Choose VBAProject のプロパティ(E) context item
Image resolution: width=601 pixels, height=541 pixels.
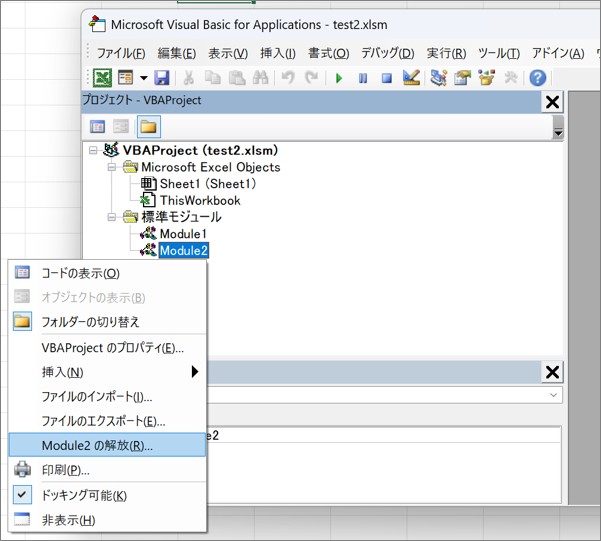(x=107, y=348)
